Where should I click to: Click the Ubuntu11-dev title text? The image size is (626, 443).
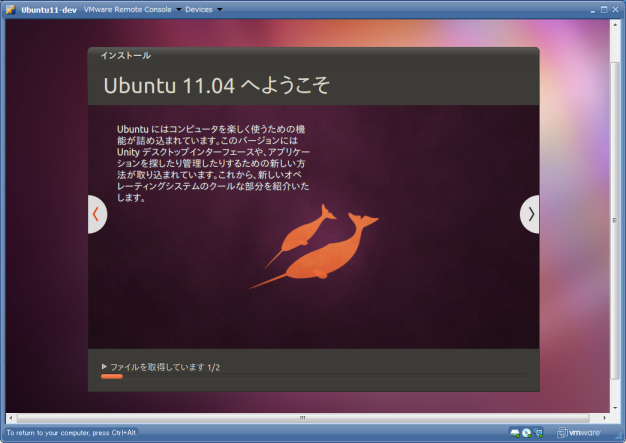pos(49,10)
